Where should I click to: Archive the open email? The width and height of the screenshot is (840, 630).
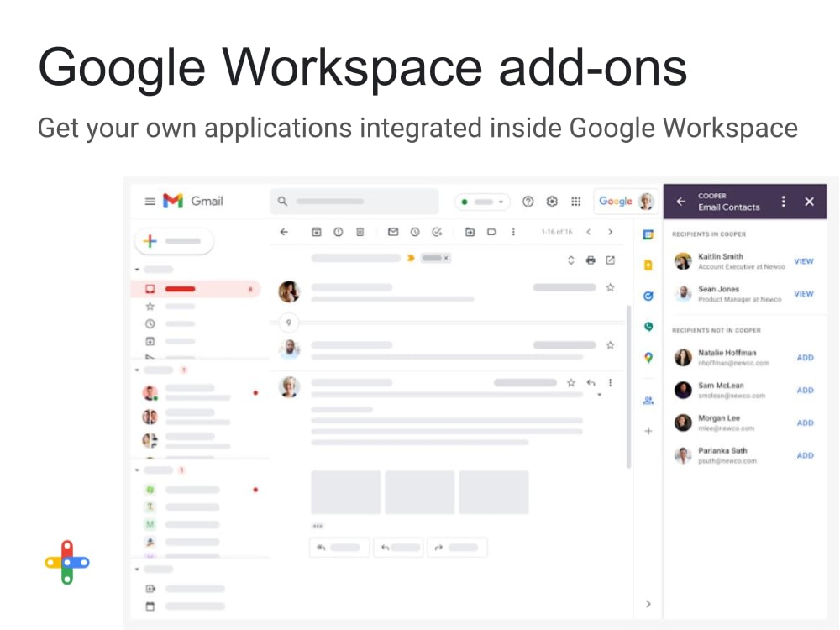pos(315,232)
